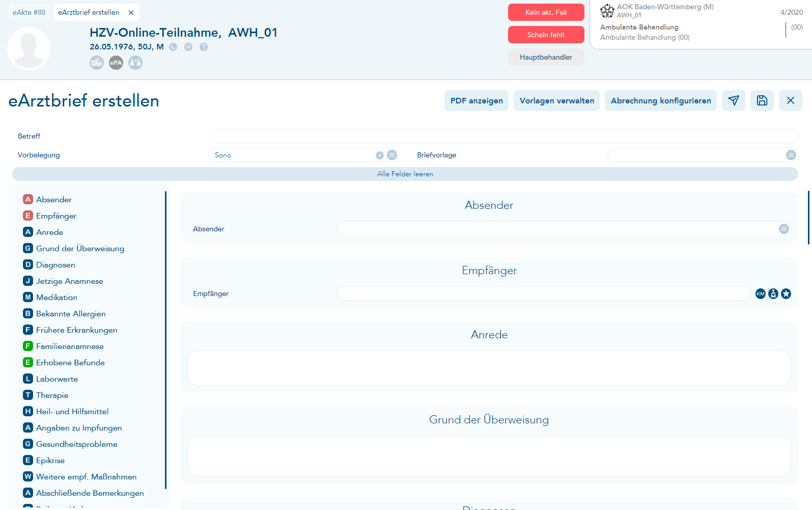Select Weitere empf. Maßnahmen in sidebar
This screenshot has width=812, height=510.
[x=80, y=477]
